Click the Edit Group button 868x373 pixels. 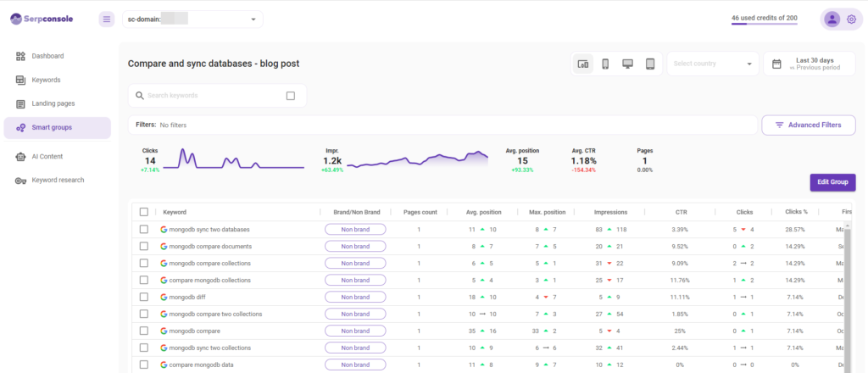(x=832, y=182)
